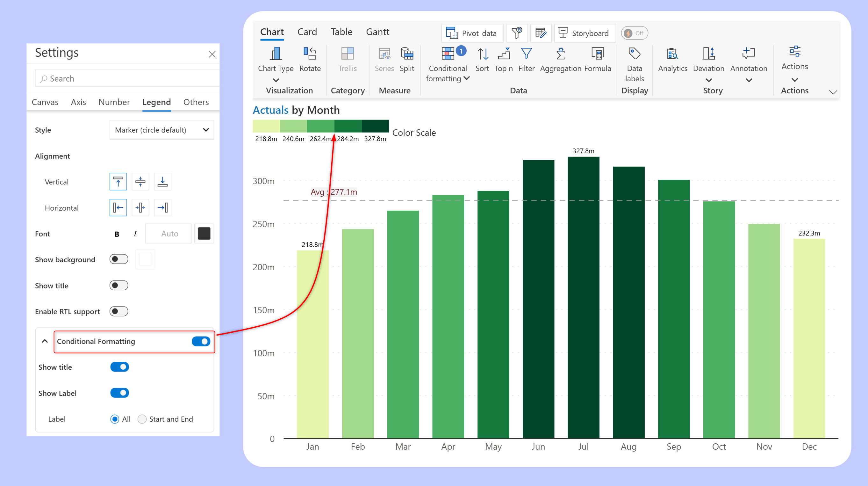Select the Start and End radio option
This screenshot has width=868, height=486.
coord(142,419)
